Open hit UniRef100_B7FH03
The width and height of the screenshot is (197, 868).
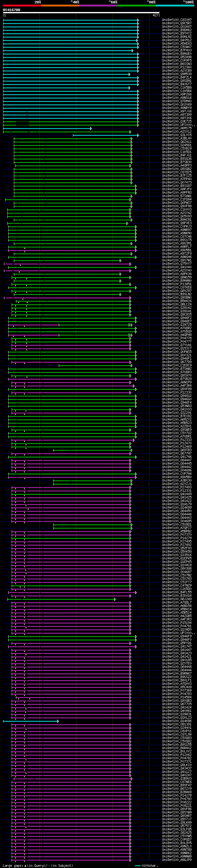pos(177,50)
